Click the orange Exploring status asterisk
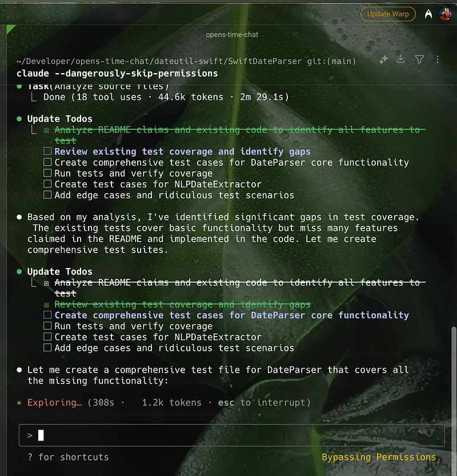This screenshot has width=457, height=476. coord(19,403)
